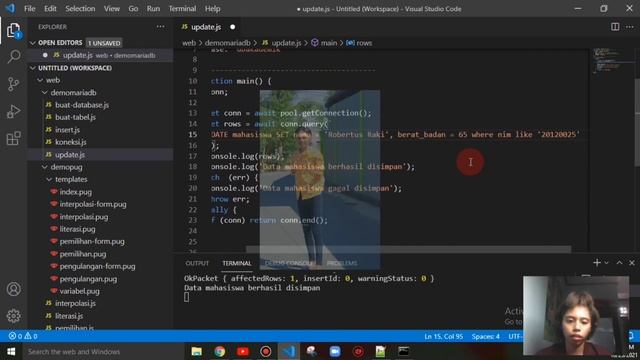Screen dimensions: 640x360
Task: Open the Edit menu
Action: tap(50, 9)
